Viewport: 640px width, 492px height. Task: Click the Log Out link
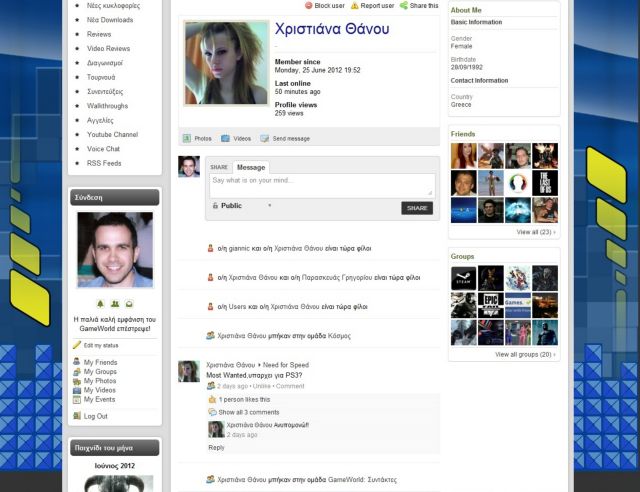(95, 416)
